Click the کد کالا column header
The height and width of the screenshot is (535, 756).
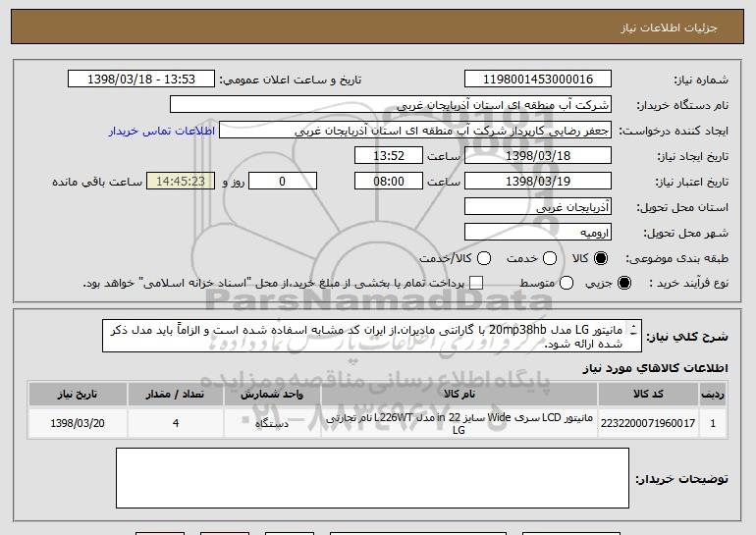[648, 395]
